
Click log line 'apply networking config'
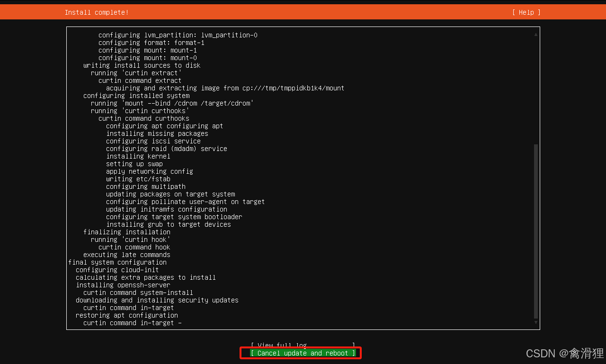(150, 171)
